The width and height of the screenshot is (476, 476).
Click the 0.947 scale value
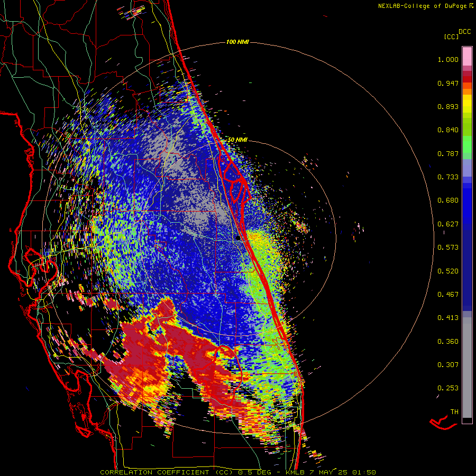pyautogui.click(x=448, y=83)
